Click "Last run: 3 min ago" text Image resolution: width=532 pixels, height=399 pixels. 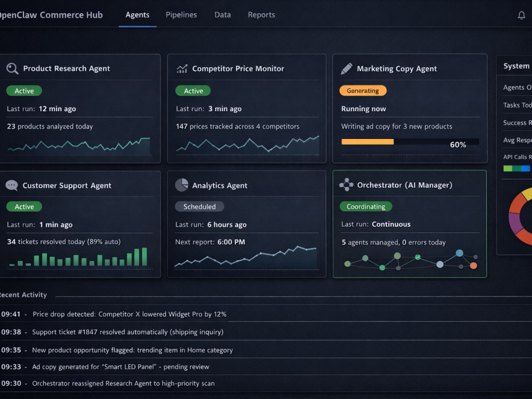209,109
